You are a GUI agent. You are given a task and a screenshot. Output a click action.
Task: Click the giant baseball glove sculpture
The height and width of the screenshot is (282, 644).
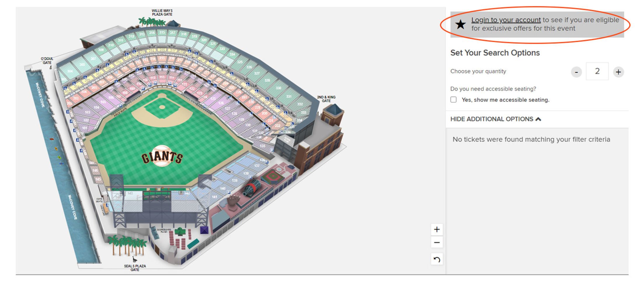click(x=234, y=201)
